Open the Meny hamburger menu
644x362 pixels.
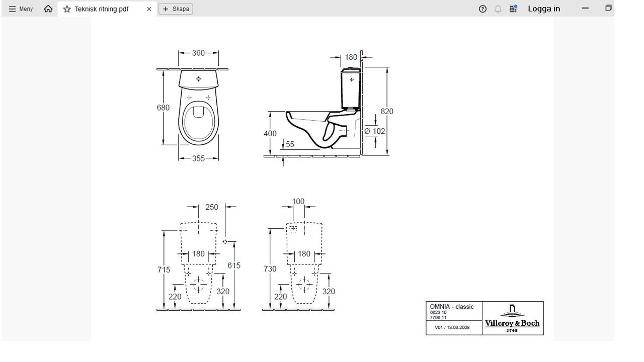pos(21,9)
